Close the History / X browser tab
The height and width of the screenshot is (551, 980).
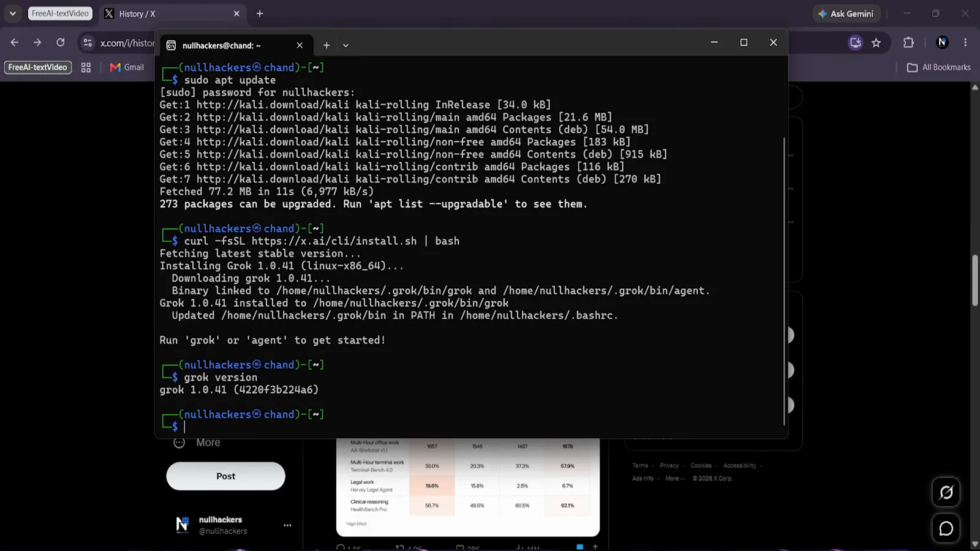[x=236, y=13]
